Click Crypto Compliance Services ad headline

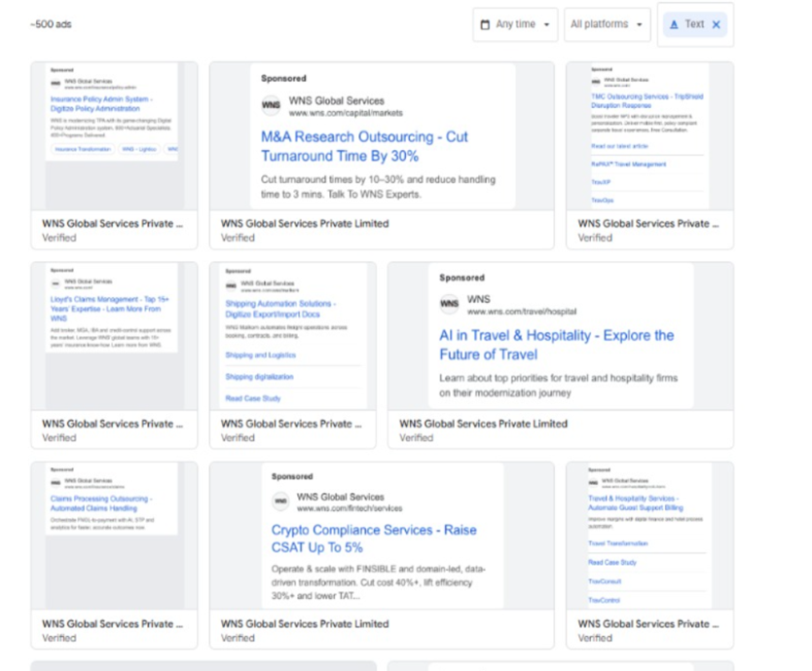point(374,539)
